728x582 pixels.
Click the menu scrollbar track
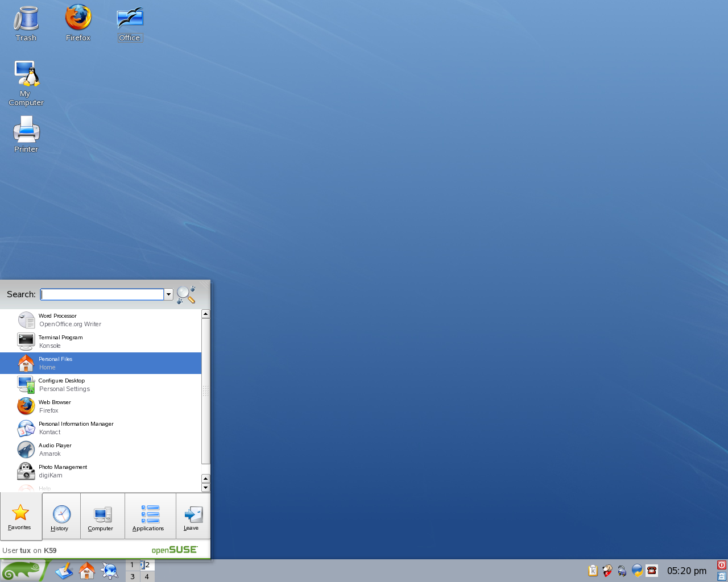tap(206, 391)
